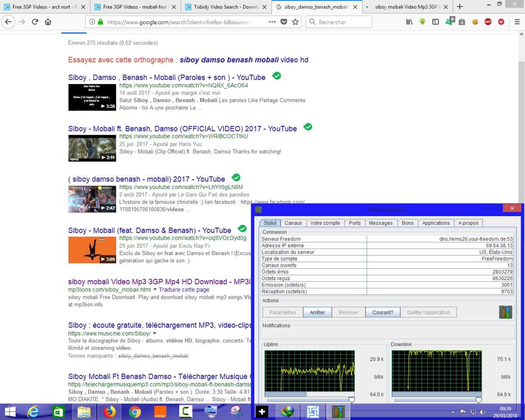This screenshot has height=420, width=525.
Task: Switch to Free 3GP Videos - mobali feat tab
Action: 136,7
